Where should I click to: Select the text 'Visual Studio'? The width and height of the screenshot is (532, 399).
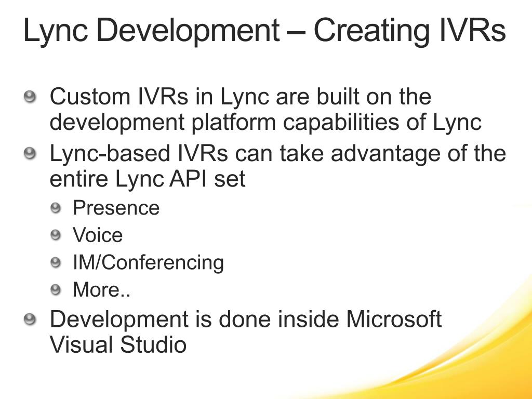[118, 344]
